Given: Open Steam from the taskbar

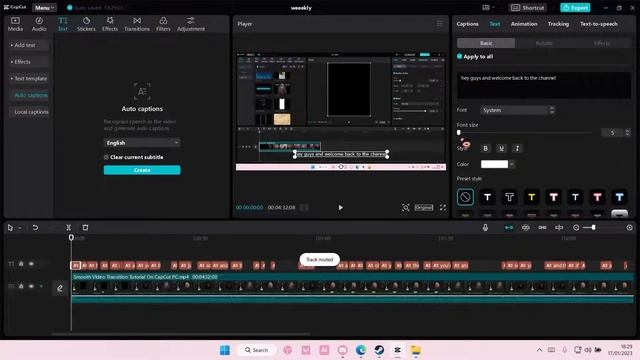Looking at the screenshot, I should [379, 350].
